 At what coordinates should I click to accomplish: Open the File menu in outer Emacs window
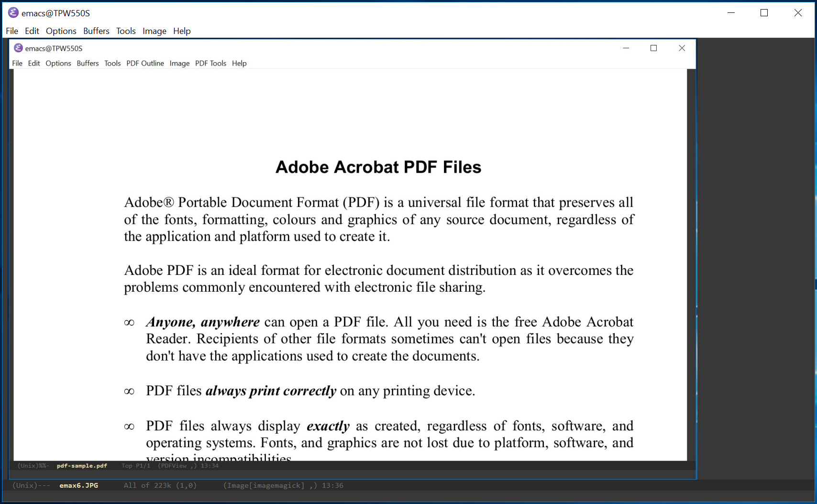click(x=12, y=31)
